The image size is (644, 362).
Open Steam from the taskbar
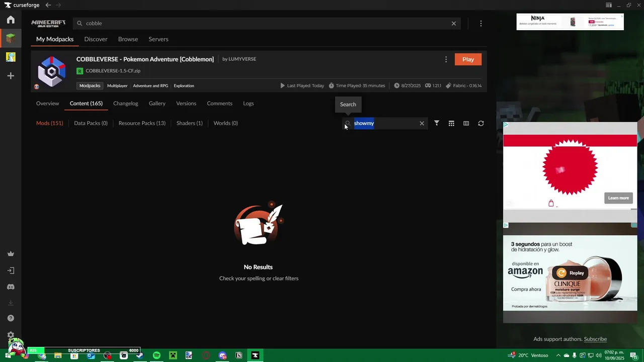pyautogui.click(x=140, y=355)
